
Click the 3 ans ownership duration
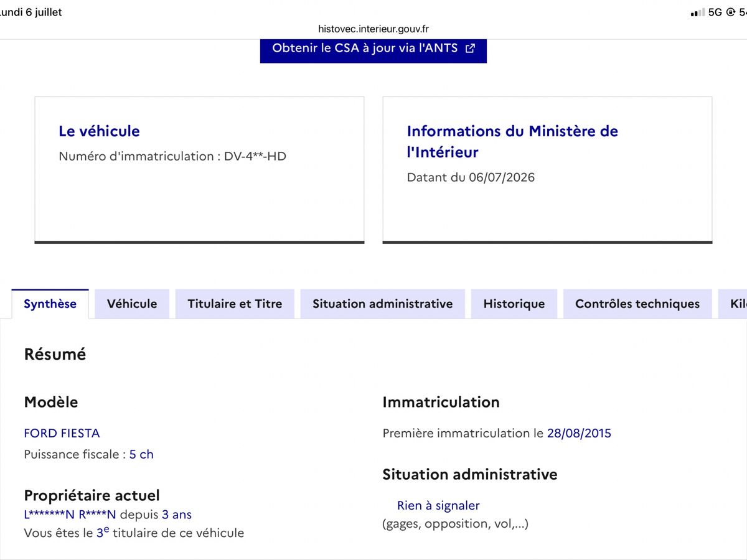(177, 515)
